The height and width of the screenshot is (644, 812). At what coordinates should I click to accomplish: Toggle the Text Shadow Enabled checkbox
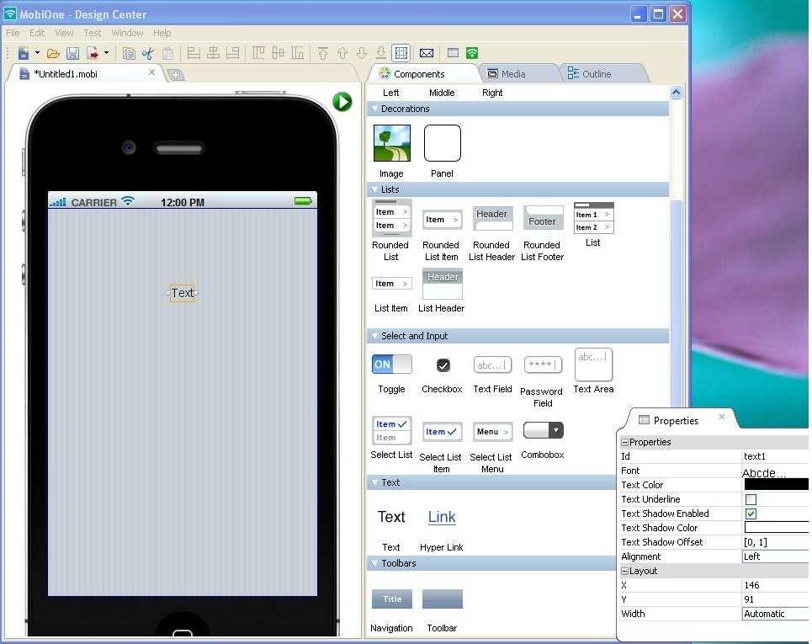tap(751, 514)
